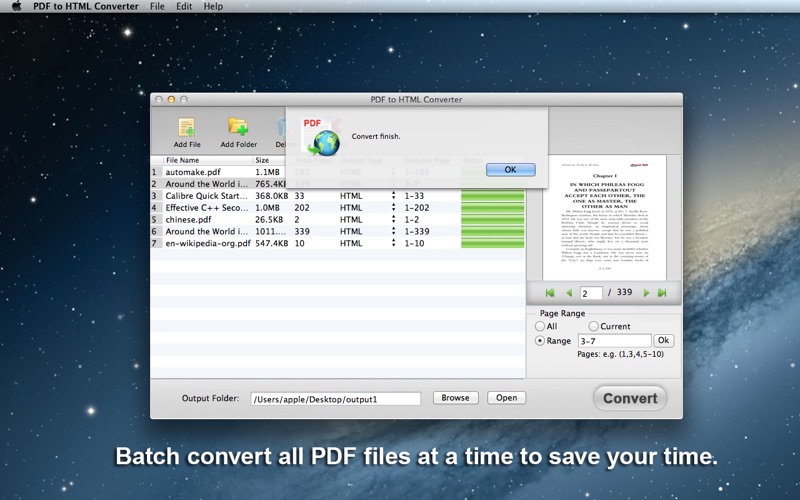800x500 pixels.
Task: Select the Current page option
Action: pyautogui.click(x=593, y=326)
